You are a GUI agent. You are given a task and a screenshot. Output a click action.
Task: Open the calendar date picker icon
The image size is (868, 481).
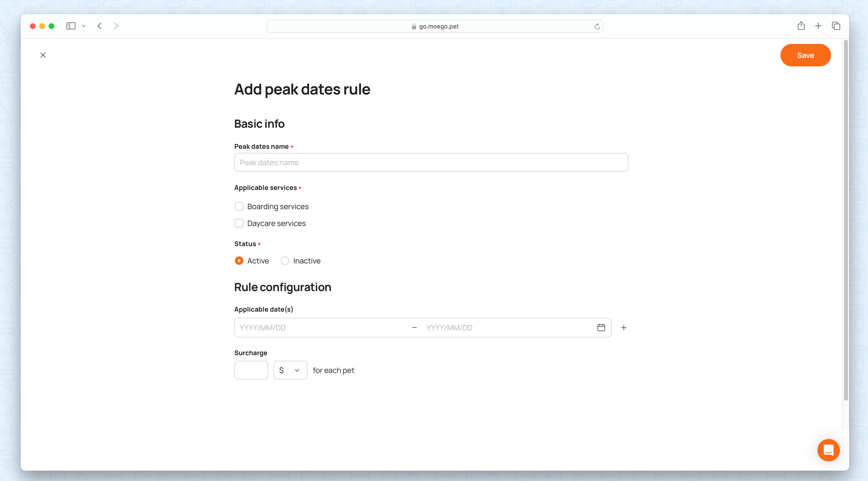click(x=601, y=328)
